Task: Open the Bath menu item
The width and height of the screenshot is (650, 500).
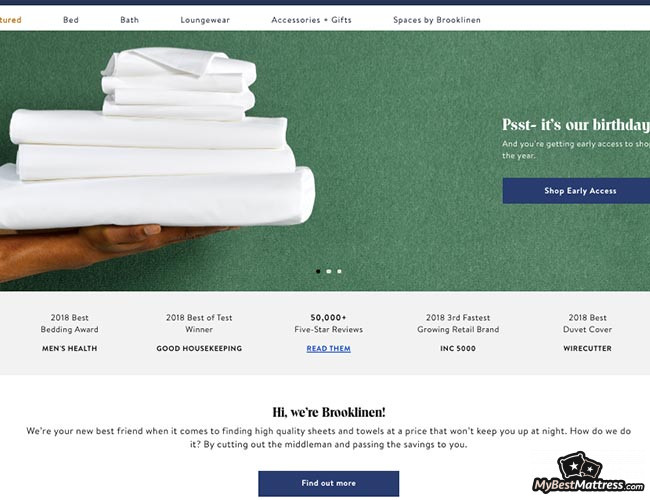Action: (130, 20)
